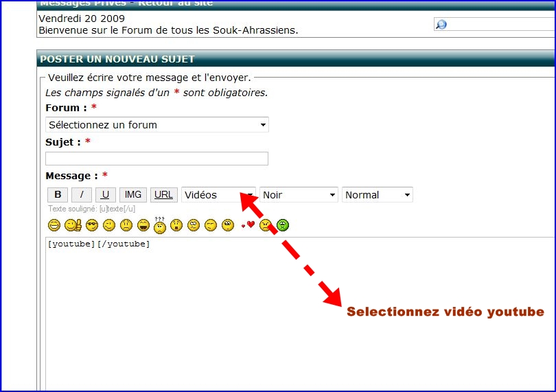
Task: Click the Sujet text input field
Action: pyautogui.click(x=157, y=159)
